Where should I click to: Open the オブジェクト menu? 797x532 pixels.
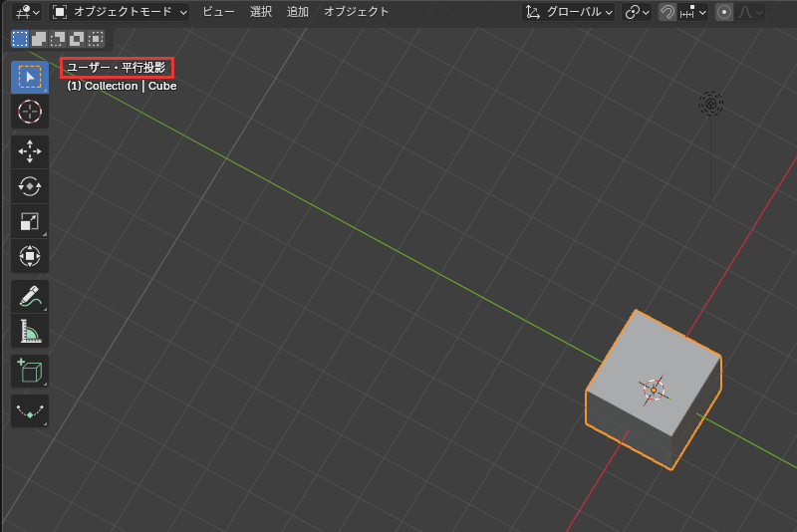[356, 12]
